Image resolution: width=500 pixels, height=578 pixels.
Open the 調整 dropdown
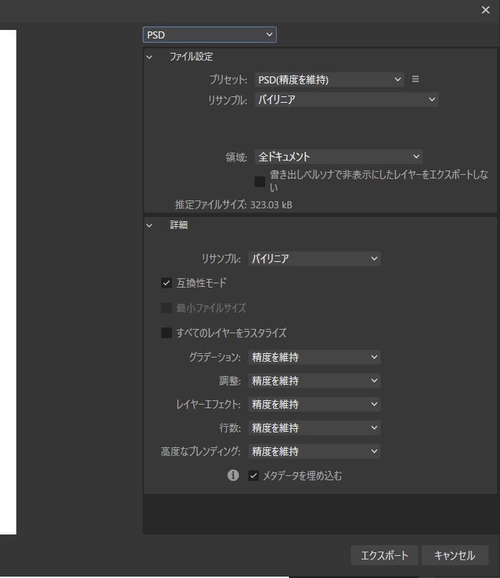[x=314, y=381]
